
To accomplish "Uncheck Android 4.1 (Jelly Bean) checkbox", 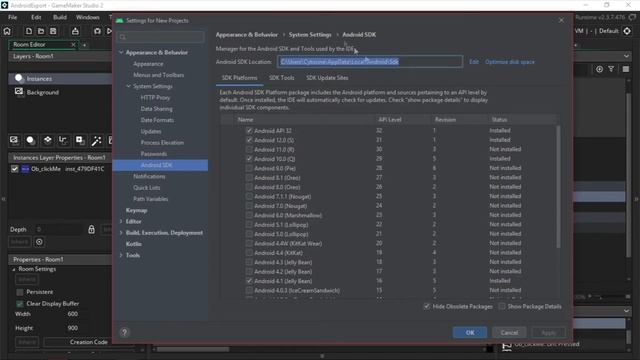I will tap(249, 281).
